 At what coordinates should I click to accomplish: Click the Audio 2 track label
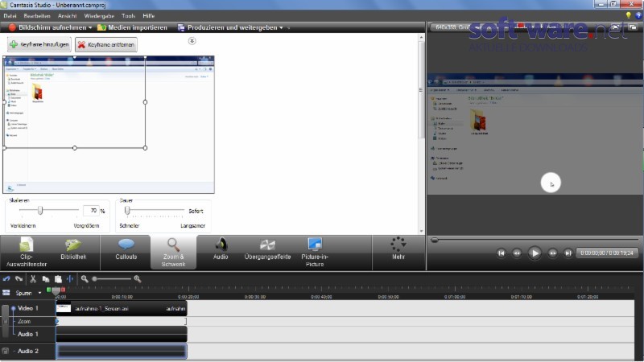tap(27, 351)
